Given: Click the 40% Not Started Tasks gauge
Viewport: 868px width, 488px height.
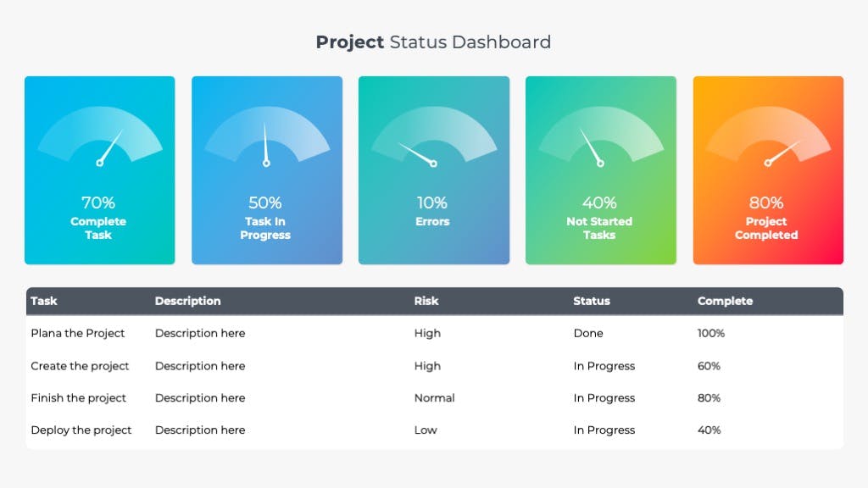Looking at the screenshot, I should 601,136.
